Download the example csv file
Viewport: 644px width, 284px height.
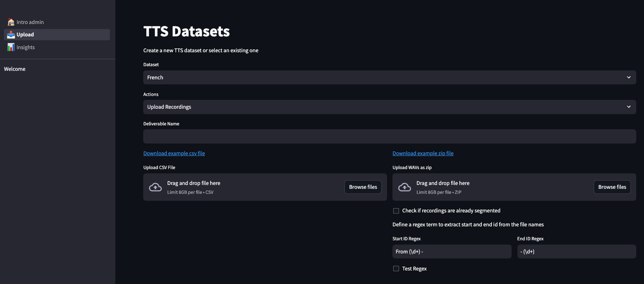pyautogui.click(x=174, y=153)
